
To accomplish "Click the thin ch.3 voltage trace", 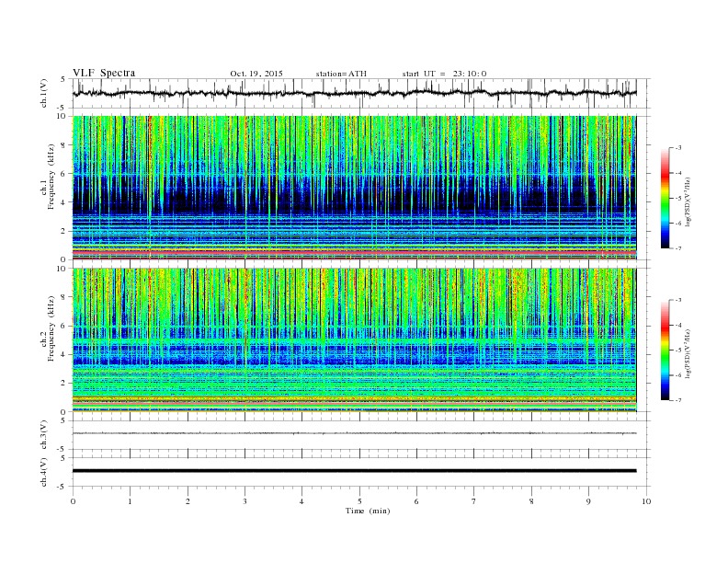I will point(354,433).
